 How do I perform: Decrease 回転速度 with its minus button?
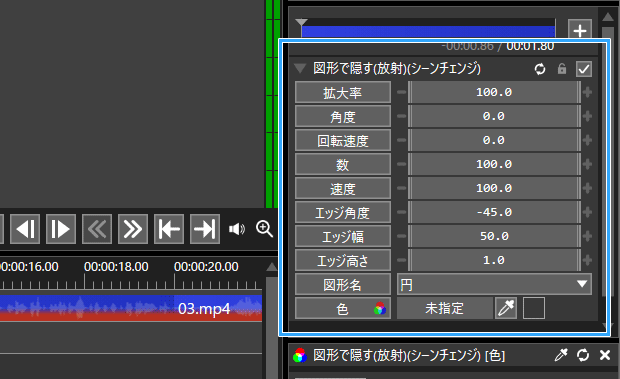[401, 140]
